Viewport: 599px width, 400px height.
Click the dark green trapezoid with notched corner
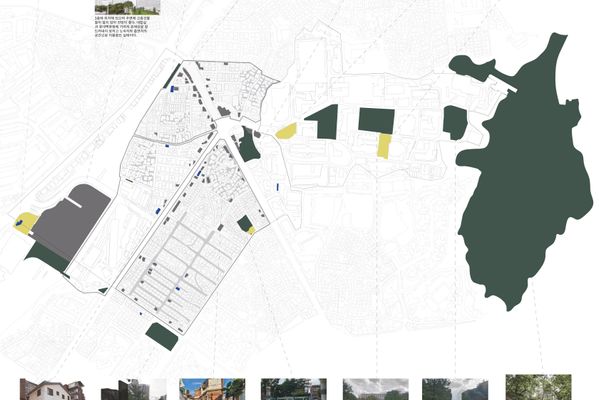point(324,121)
